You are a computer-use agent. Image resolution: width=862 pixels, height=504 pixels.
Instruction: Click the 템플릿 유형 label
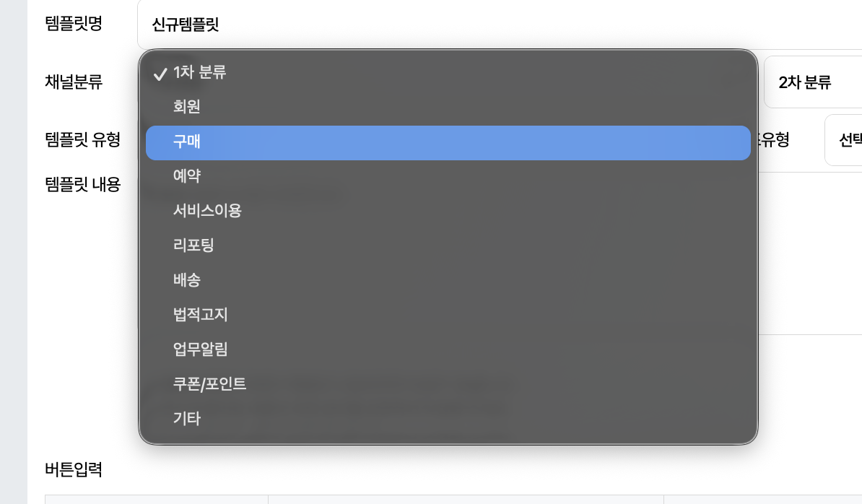[82, 139]
